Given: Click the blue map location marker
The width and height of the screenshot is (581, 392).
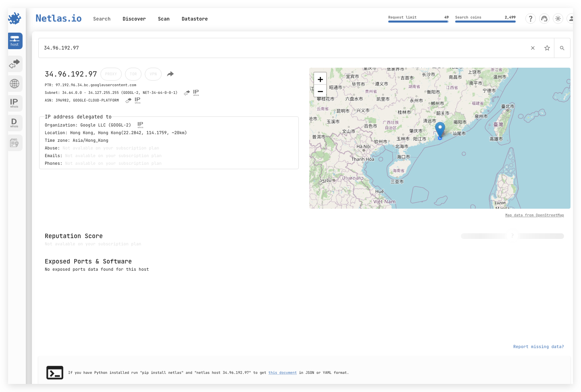Looking at the screenshot, I should 440,130.
